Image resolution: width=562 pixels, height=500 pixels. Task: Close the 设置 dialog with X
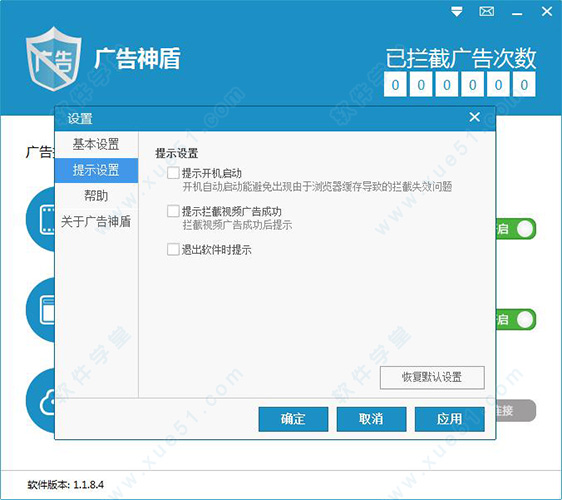pyautogui.click(x=475, y=117)
